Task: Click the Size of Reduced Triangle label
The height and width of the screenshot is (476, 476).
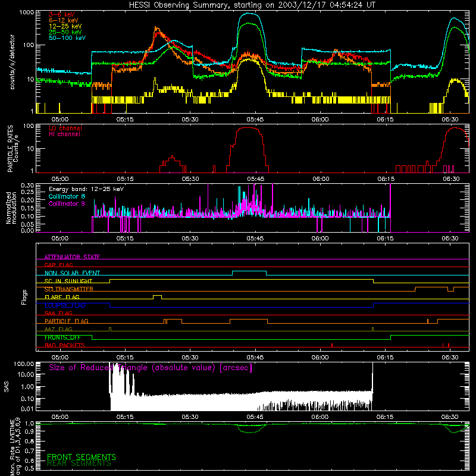Action: click(x=151, y=368)
